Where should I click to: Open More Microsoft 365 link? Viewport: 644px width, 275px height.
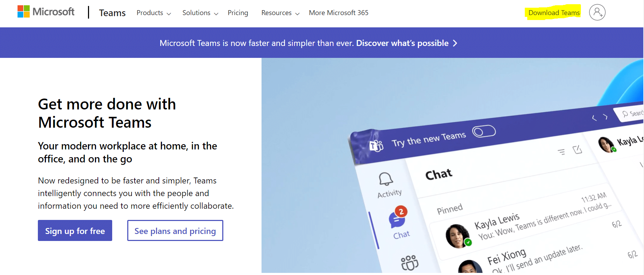[x=339, y=13]
